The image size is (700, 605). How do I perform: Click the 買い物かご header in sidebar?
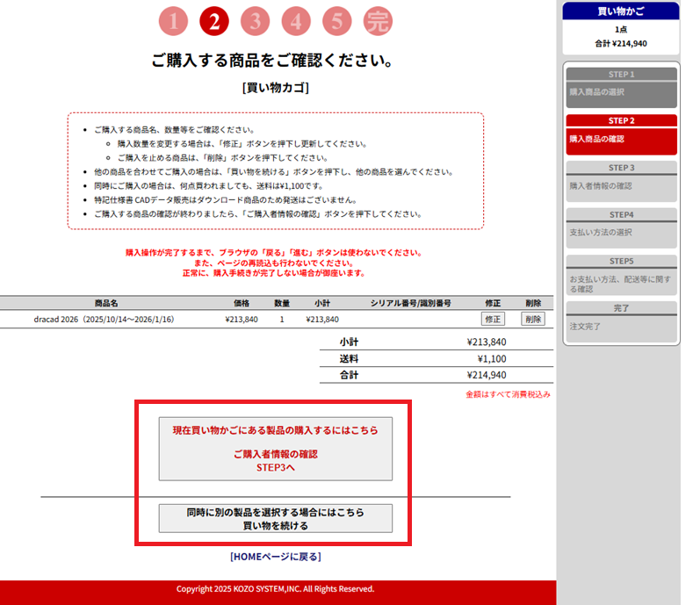click(x=621, y=11)
